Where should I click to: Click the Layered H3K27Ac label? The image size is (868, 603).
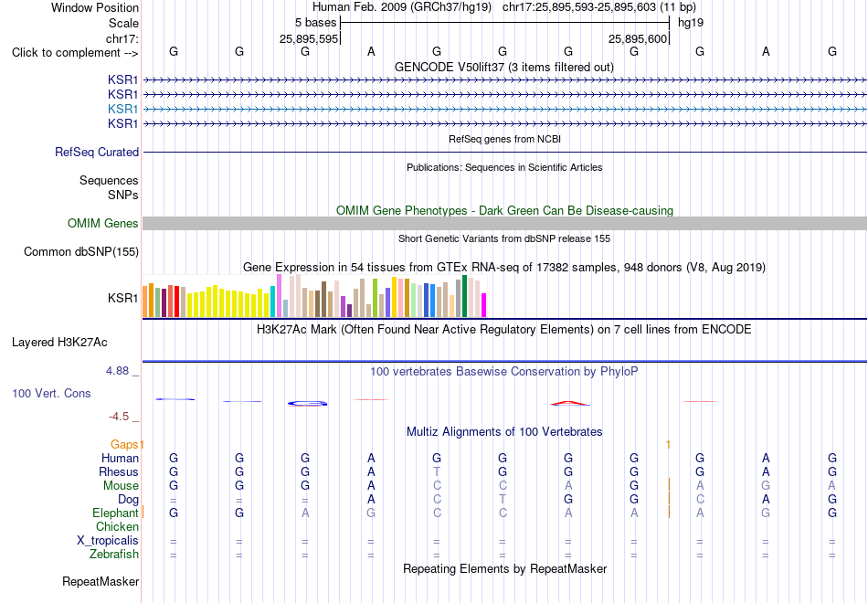pyautogui.click(x=59, y=343)
